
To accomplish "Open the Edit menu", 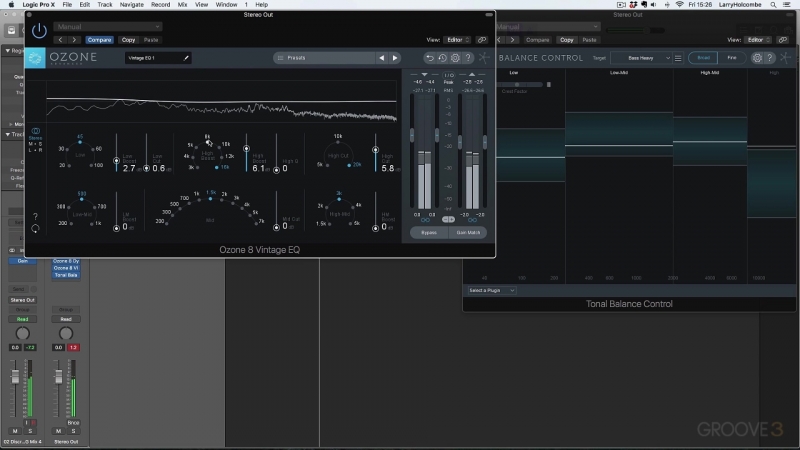I will (x=85, y=5).
